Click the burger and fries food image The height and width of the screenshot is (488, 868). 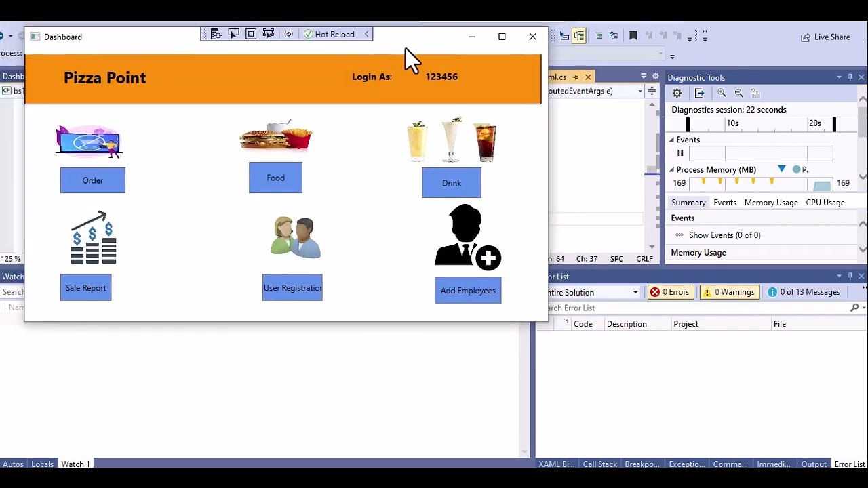pos(275,136)
